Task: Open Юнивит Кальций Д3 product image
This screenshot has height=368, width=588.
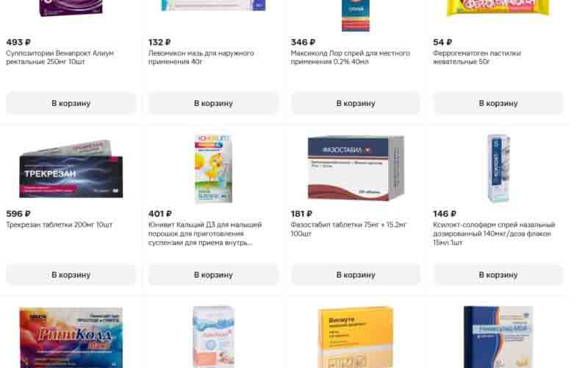Action: (x=213, y=169)
